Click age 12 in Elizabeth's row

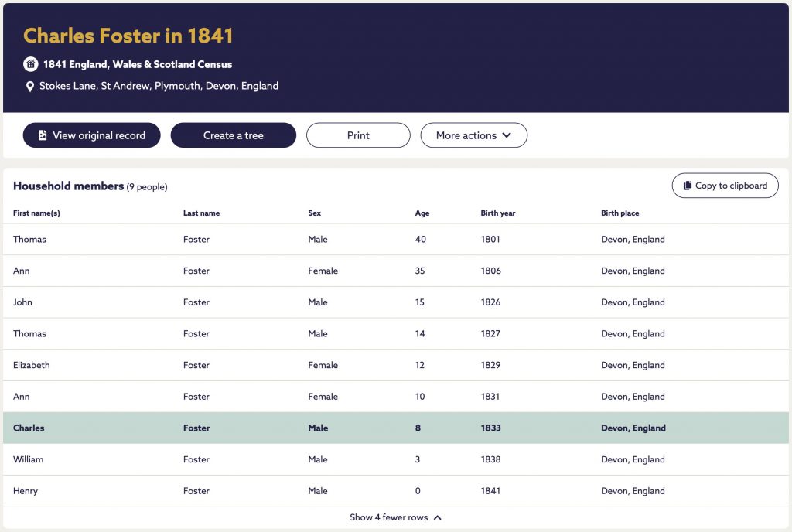pyautogui.click(x=420, y=365)
